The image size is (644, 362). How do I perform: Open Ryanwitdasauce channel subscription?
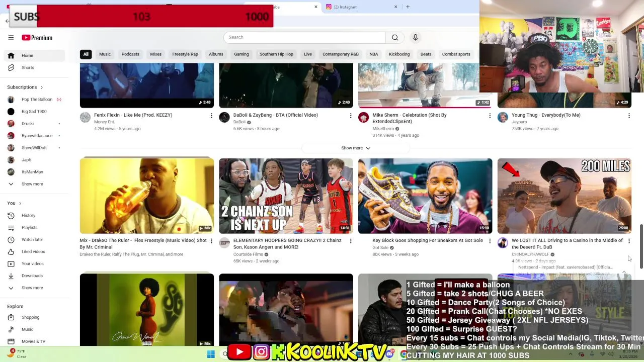[34, 136]
